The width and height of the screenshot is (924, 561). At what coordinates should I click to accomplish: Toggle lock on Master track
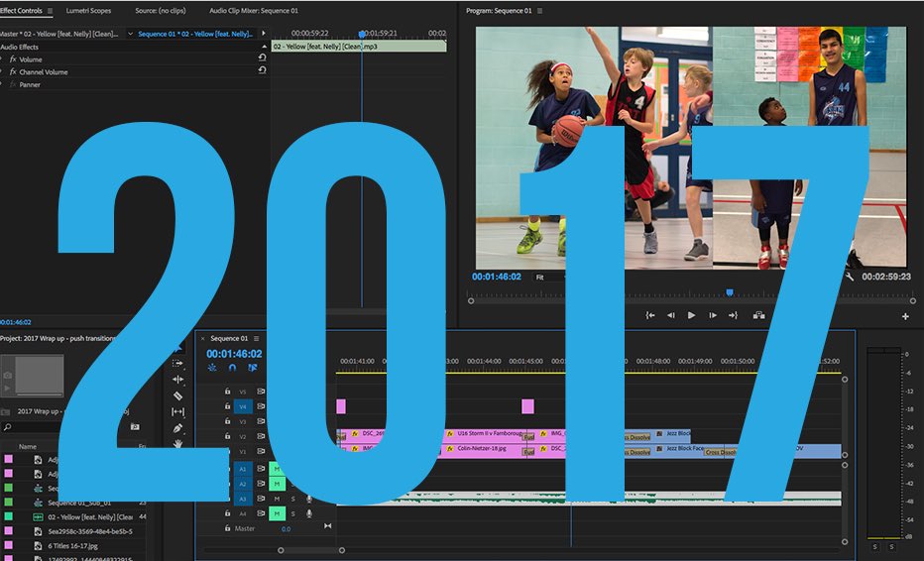[x=227, y=528]
